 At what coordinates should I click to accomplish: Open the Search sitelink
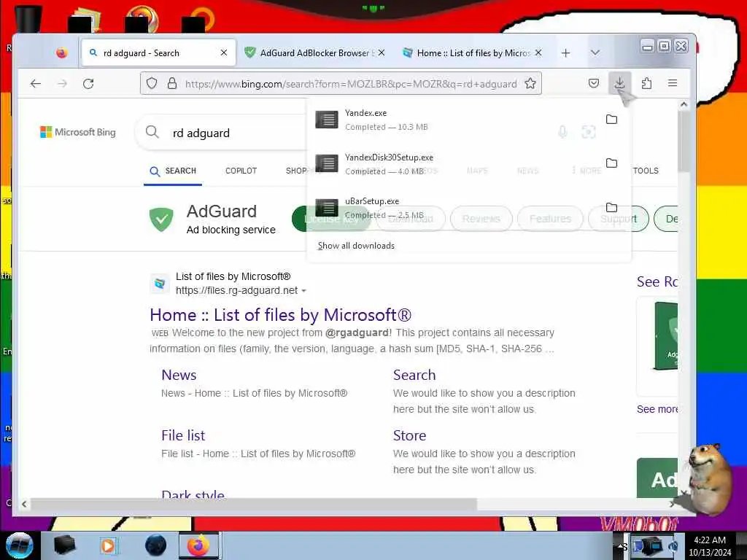click(x=414, y=376)
